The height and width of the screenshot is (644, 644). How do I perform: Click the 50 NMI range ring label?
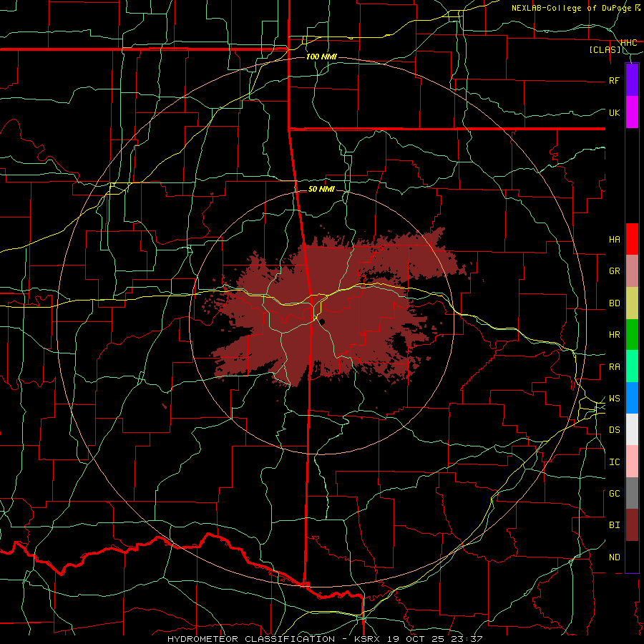point(321,189)
